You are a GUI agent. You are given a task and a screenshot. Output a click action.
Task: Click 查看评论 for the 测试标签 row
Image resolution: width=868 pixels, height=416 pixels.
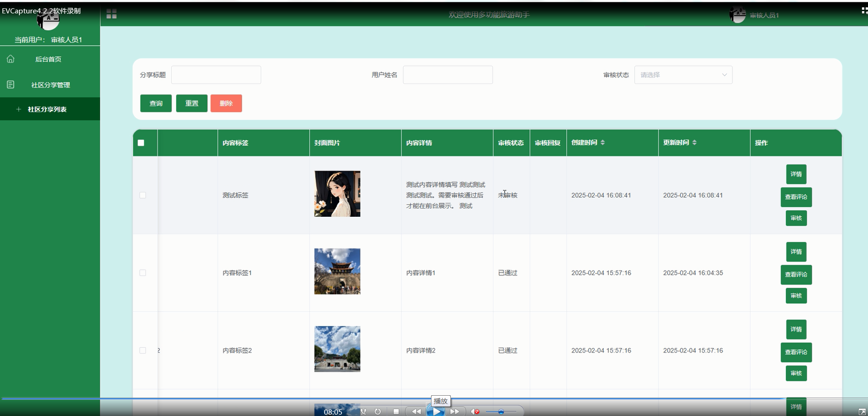point(796,197)
